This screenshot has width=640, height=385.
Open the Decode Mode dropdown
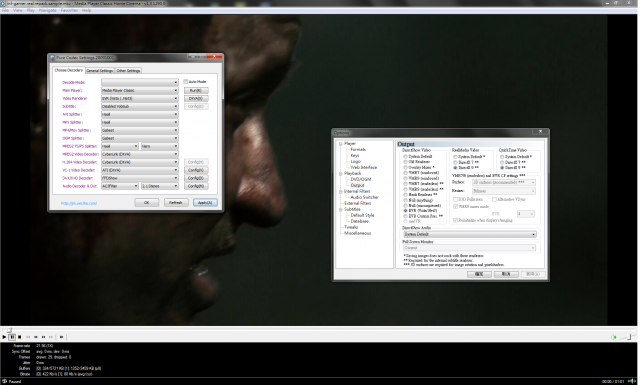140,82
